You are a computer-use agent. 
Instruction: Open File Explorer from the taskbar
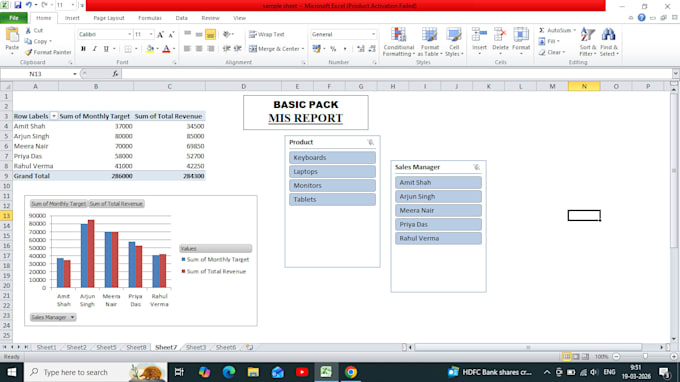tap(253, 372)
